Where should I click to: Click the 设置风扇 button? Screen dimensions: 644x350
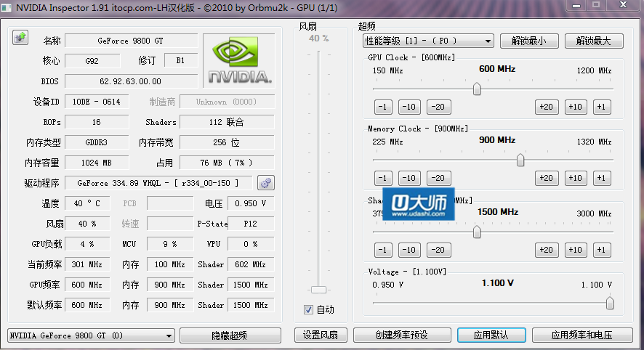(x=321, y=335)
